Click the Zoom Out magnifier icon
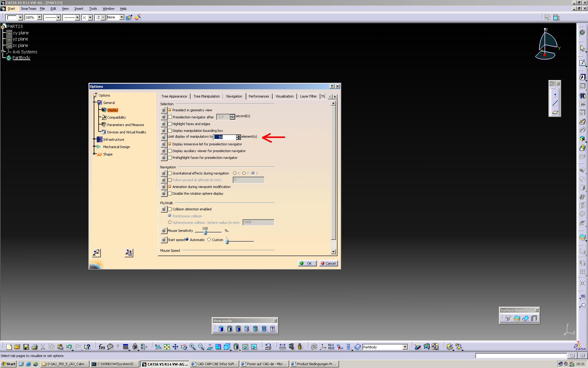The image size is (588, 368). pos(201,347)
